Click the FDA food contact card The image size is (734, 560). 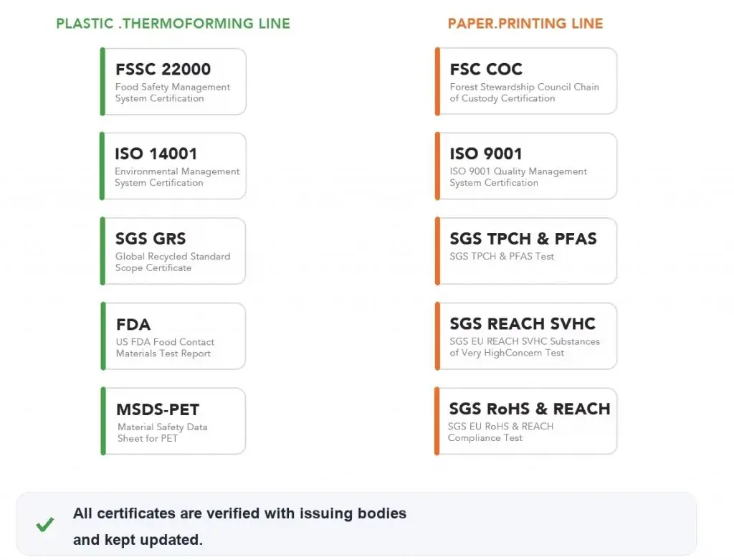coord(173,336)
